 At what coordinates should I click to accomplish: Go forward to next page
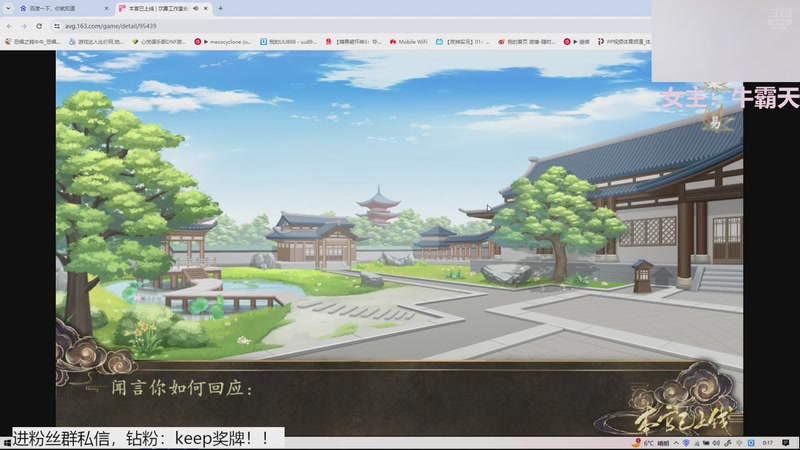(x=24, y=26)
